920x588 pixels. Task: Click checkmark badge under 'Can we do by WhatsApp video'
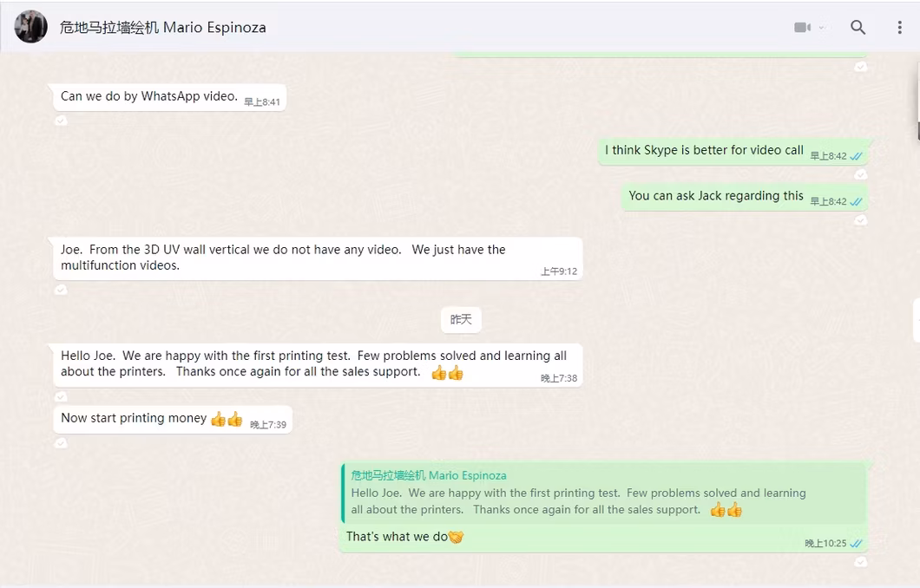(x=61, y=121)
